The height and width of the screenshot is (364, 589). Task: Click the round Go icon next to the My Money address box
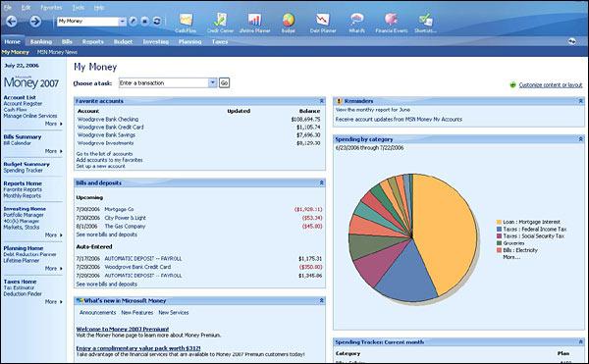133,22
